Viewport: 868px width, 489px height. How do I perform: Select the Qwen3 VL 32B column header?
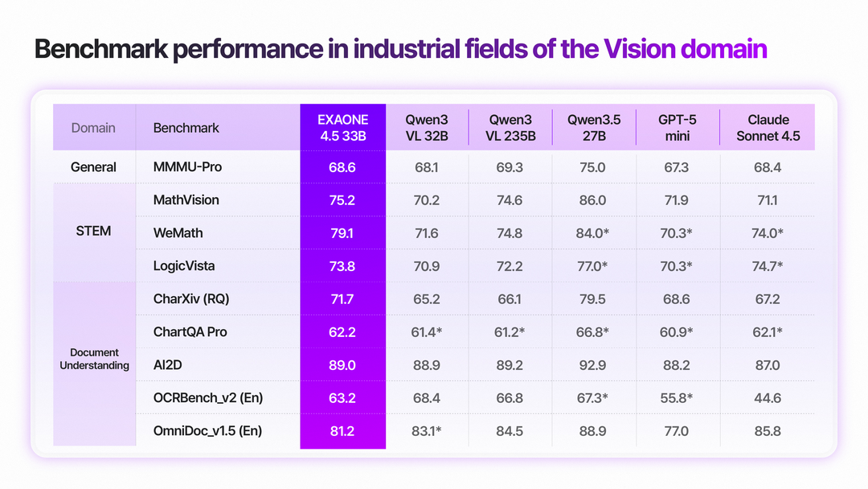426,128
